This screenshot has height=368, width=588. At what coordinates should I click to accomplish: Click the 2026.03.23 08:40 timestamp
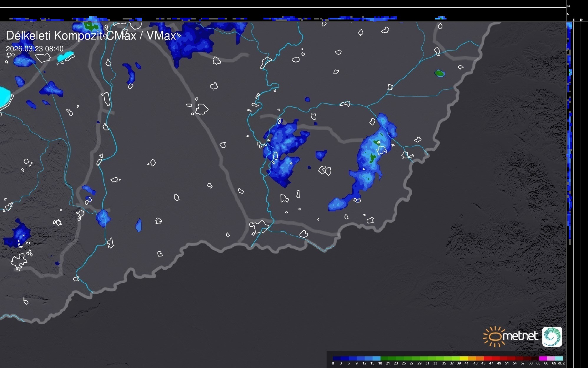[x=34, y=49]
